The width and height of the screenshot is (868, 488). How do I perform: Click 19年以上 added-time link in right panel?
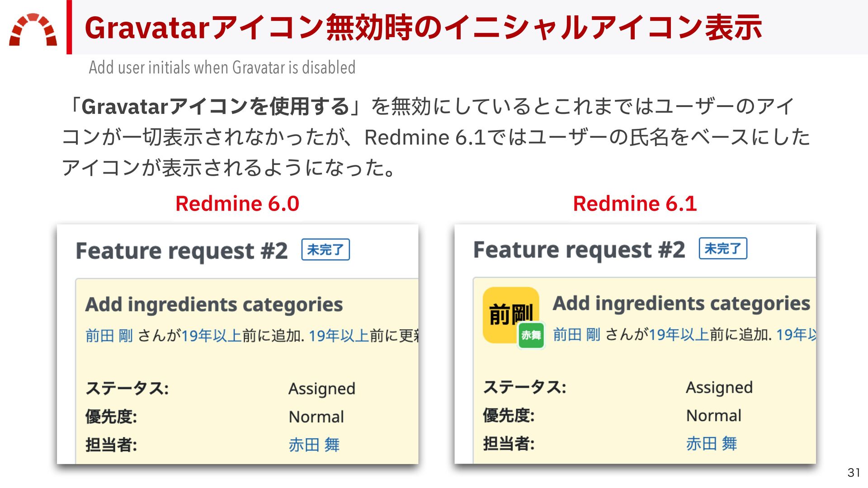(679, 334)
